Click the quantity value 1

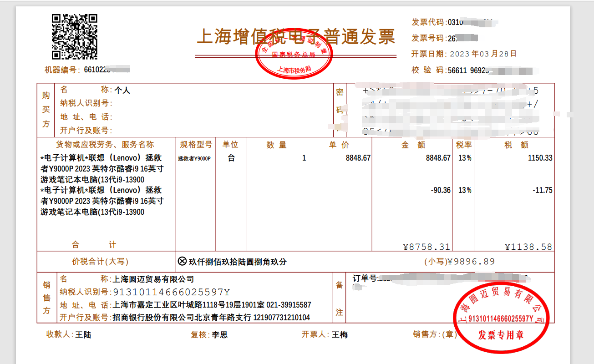click(x=304, y=158)
